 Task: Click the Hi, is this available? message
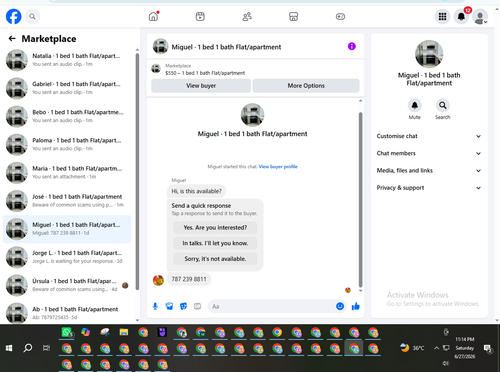pos(196,191)
